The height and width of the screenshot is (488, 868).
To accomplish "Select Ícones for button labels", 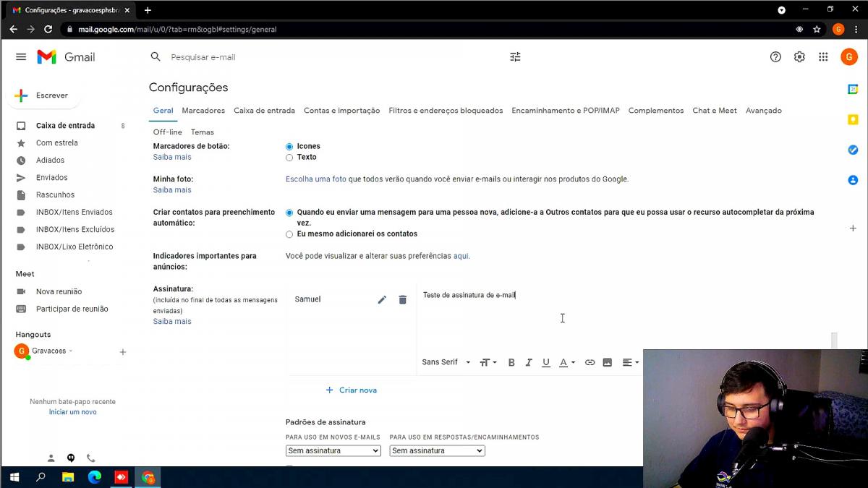I will tap(289, 147).
